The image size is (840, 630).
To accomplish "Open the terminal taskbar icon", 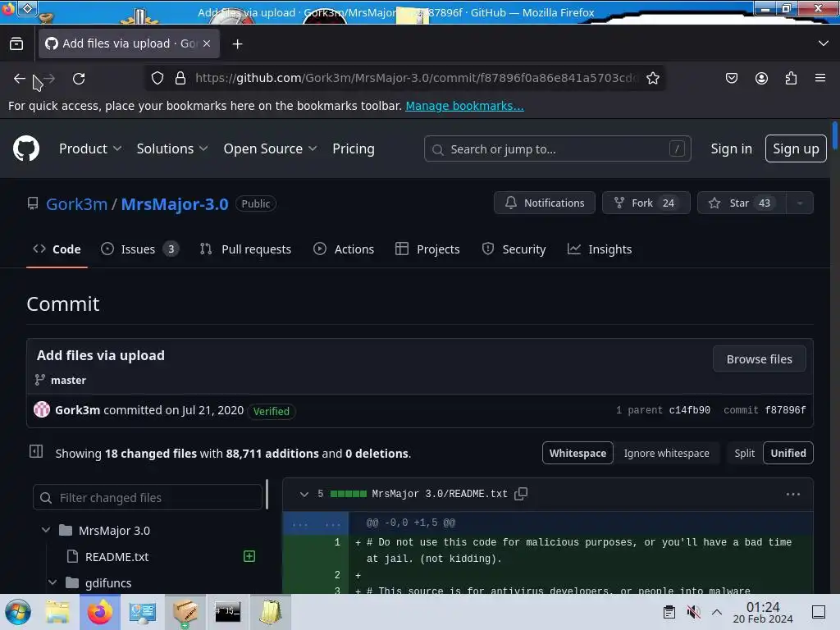I will 228,612.
